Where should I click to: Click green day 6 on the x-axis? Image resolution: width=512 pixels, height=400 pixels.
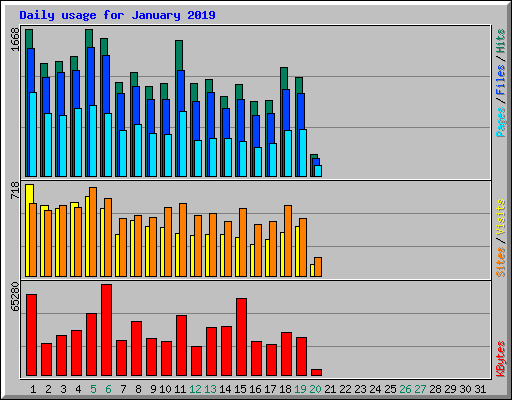coord(108,389)
